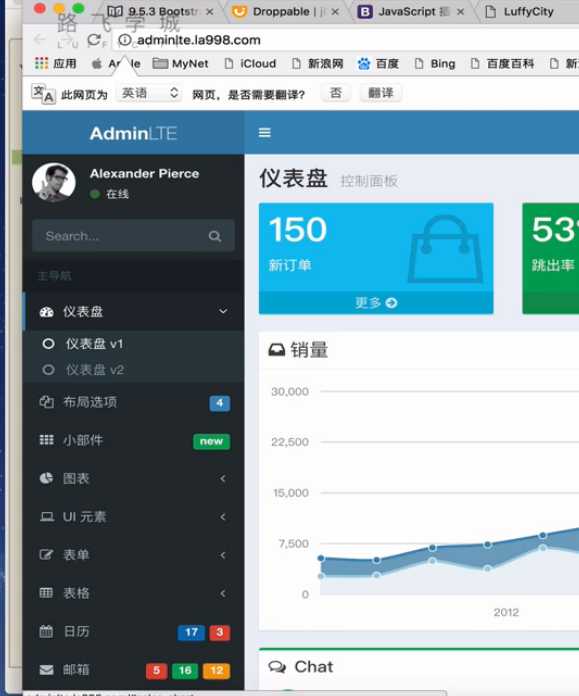Screen dimensions: 579x696
Task: Click the AdminLTE logo
Action: coord(133,133)
